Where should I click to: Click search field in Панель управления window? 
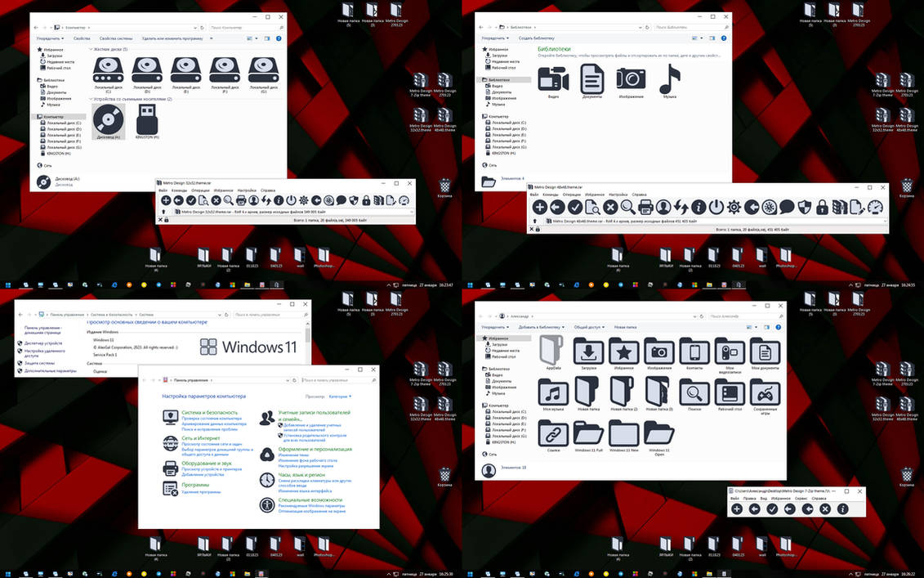[339, 380]
